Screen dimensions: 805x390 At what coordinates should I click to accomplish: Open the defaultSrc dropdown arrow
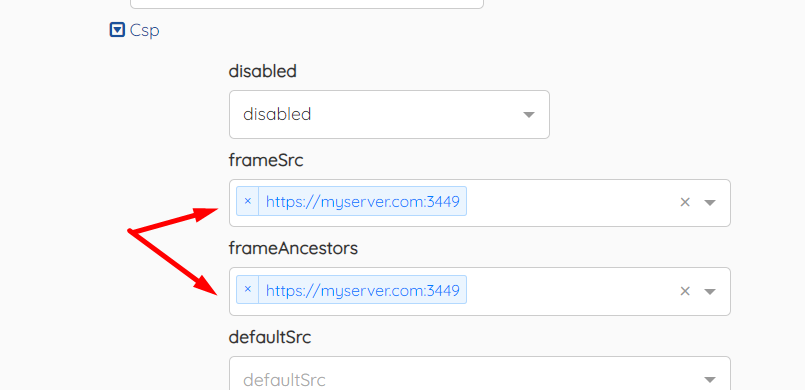710,380
